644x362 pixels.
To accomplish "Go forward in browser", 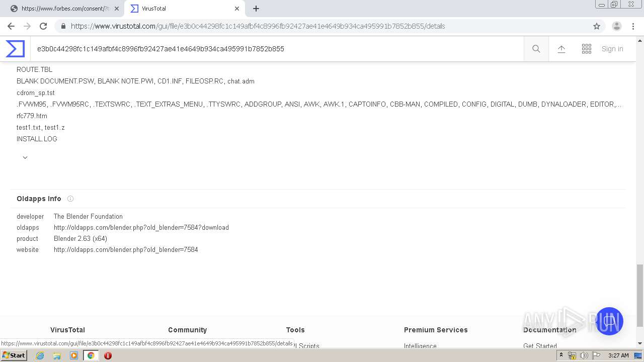I will [x=27, y=26].
